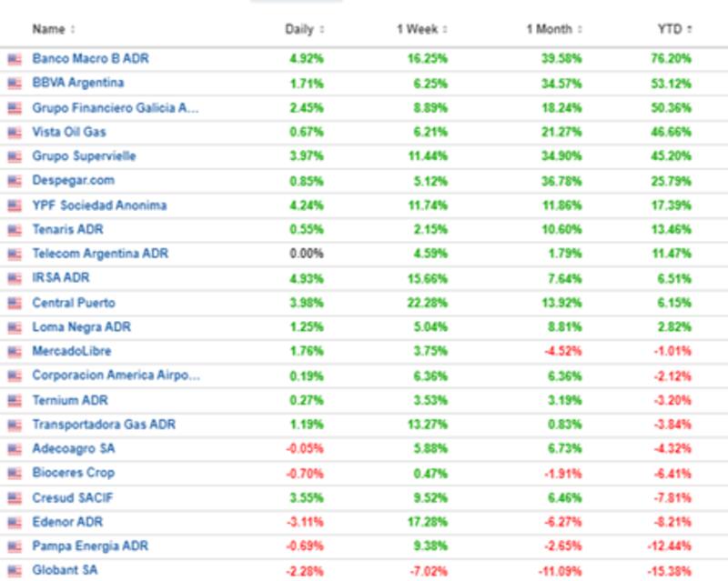Viewport: 728px width, 581px height.
Task: Open the BBVA Argentina stock link
Action: (x=78, y=83)
